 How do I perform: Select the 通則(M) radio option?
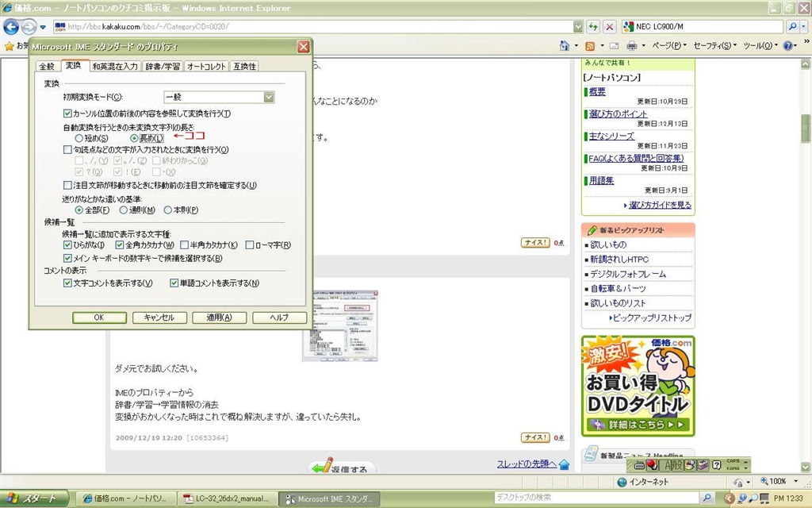pos(123,210)
